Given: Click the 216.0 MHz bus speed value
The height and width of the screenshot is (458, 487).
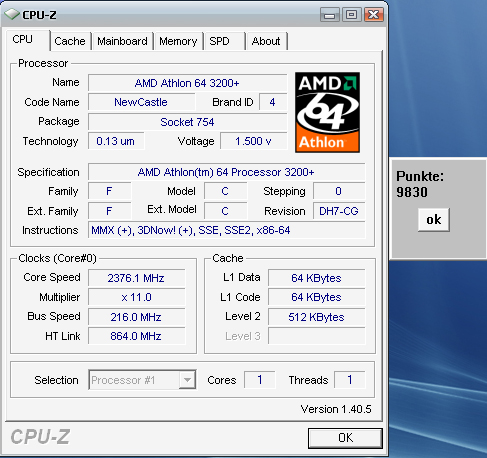Looking at the screenshot, I should click(136, 317).
